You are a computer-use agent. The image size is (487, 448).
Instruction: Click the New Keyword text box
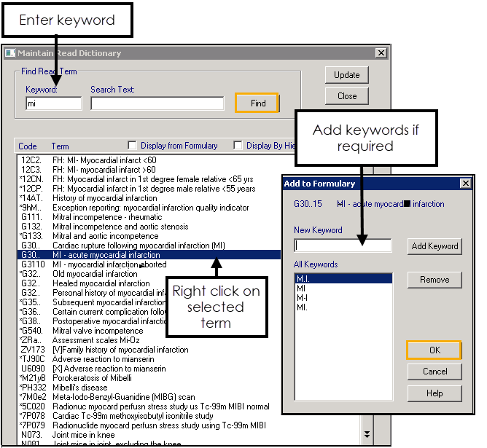click(343, 246)
